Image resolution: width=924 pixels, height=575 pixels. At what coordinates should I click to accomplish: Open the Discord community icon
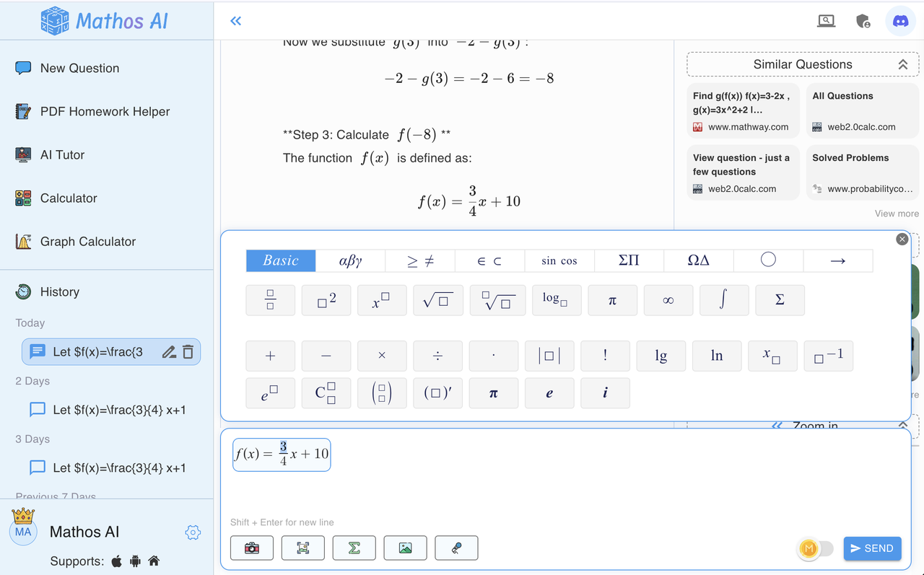click(x=900, y=21)
